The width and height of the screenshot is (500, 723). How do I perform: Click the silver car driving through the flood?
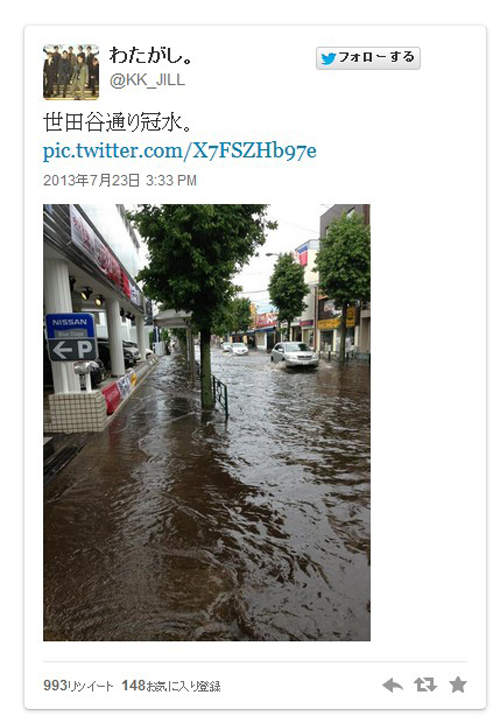pos(294,355)
